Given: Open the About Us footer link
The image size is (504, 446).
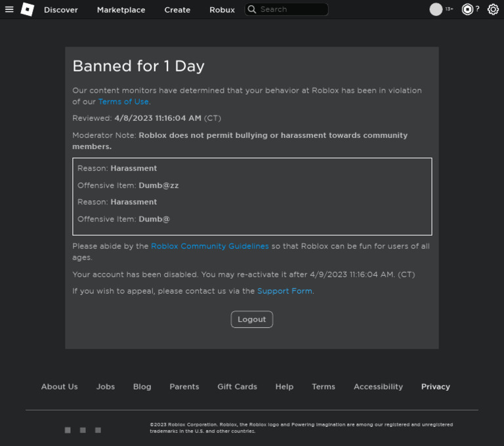Looking at the screenshot, I should coord(60,386).
